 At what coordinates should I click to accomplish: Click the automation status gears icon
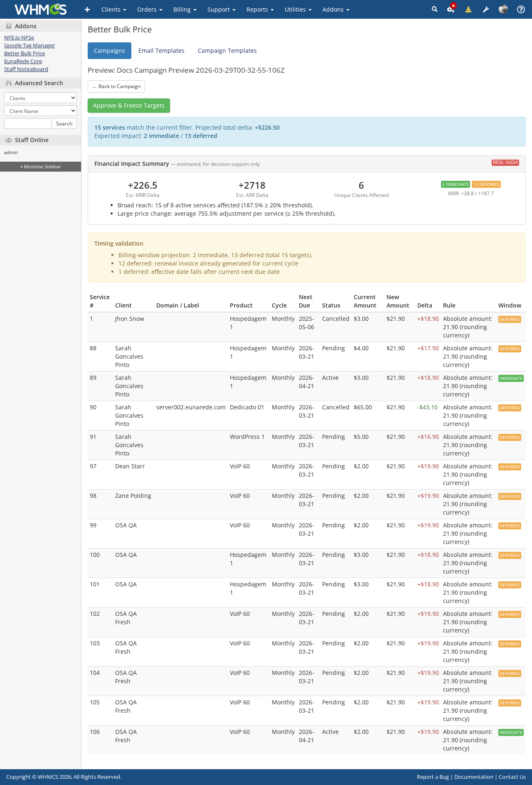click(451, 10)
